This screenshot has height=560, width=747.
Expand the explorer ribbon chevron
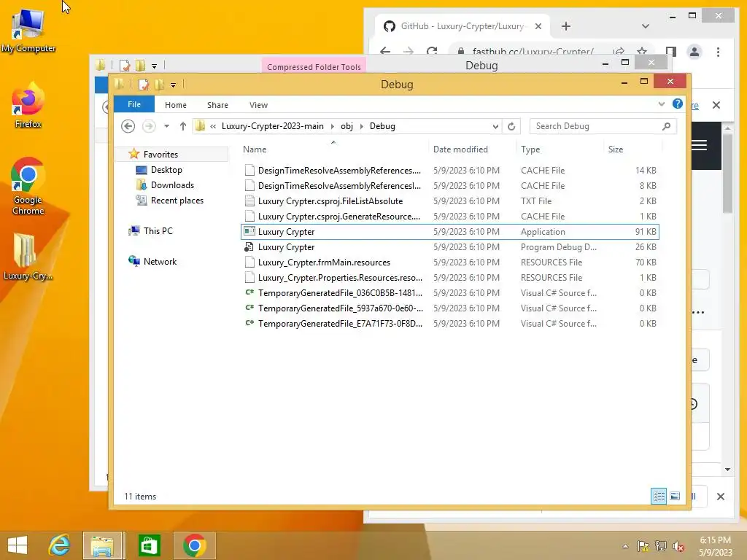tap(661, 104)
